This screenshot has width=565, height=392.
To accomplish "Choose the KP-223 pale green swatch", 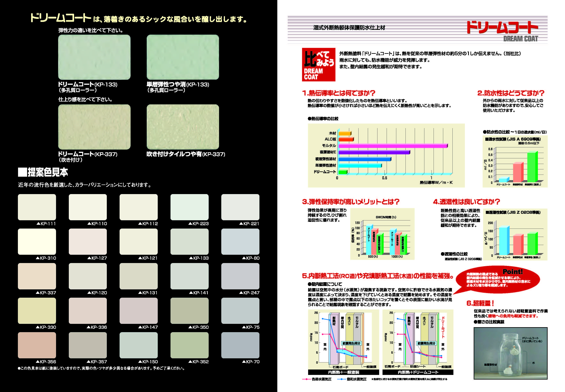I will click(x=189, y=207).
